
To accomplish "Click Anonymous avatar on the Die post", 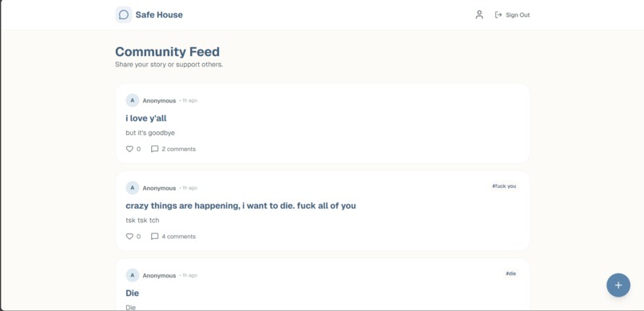I will tap(133, 275).
